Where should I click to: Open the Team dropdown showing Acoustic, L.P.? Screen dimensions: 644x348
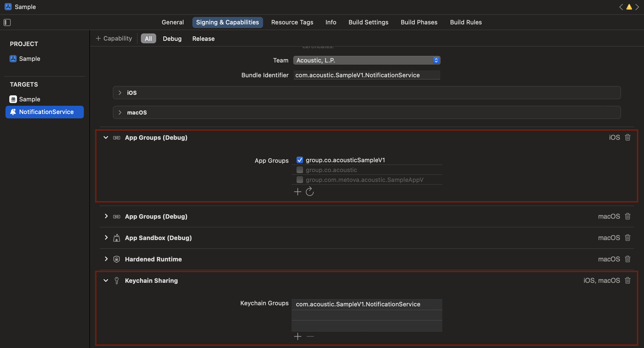point(367,60)
